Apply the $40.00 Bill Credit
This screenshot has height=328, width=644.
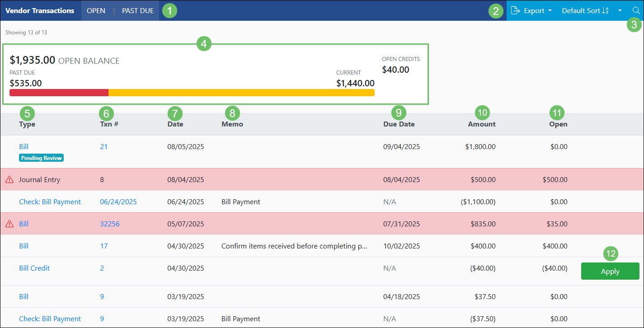click(610, 271)
